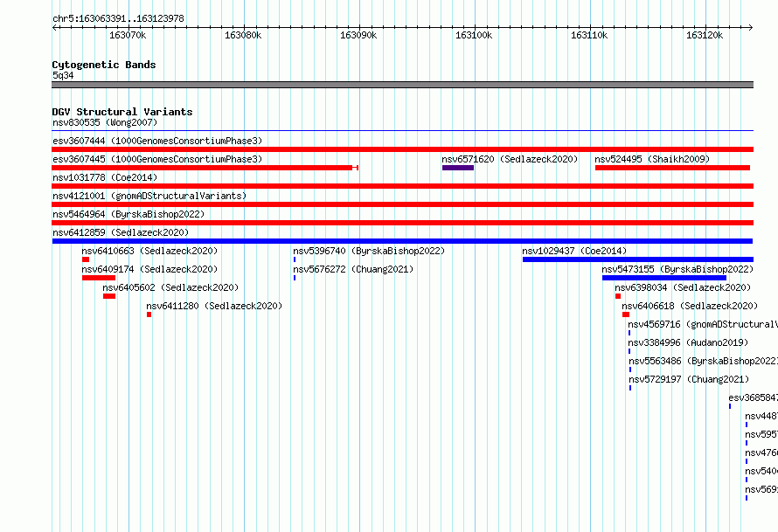
Task: Click the gray 5q34 cytogenetic band
Action: click(402, 85)
